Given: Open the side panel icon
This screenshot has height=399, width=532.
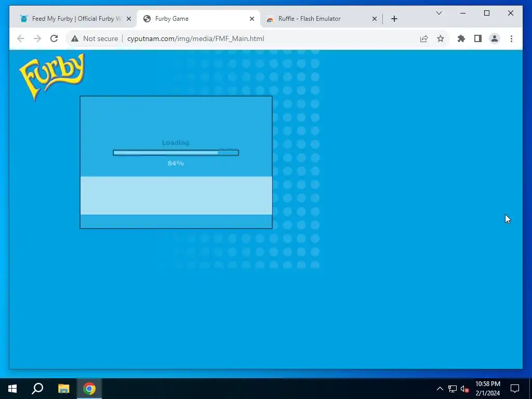Looking at the screenshot, I should point(478,38).
